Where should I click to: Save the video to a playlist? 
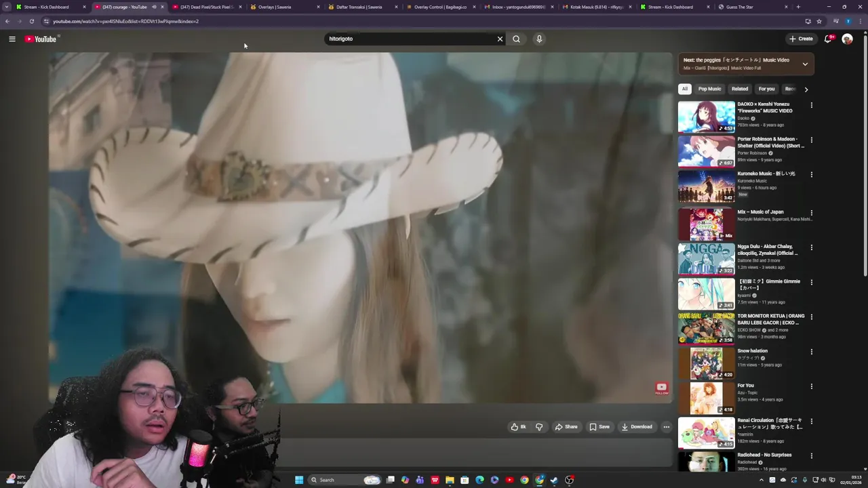pos(599,427)
